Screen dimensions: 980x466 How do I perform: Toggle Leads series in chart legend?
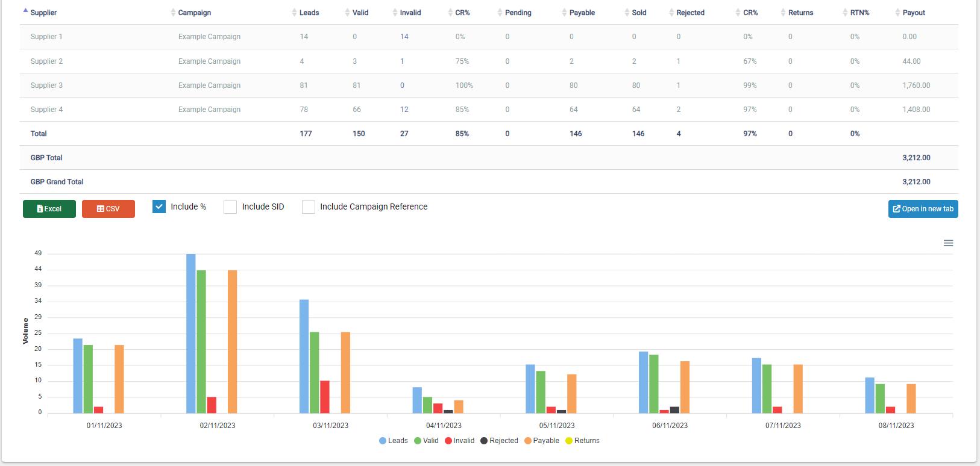tap(394, 441)
